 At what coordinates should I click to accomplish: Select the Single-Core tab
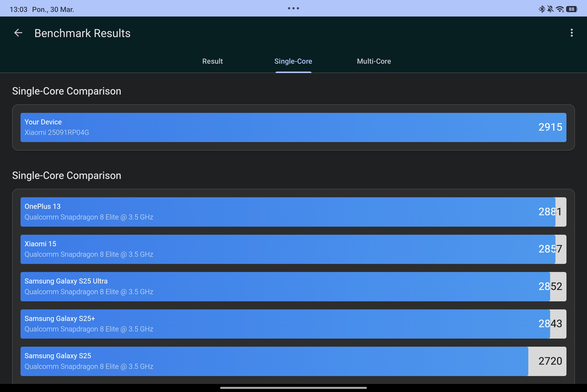[x=293, y=61]
